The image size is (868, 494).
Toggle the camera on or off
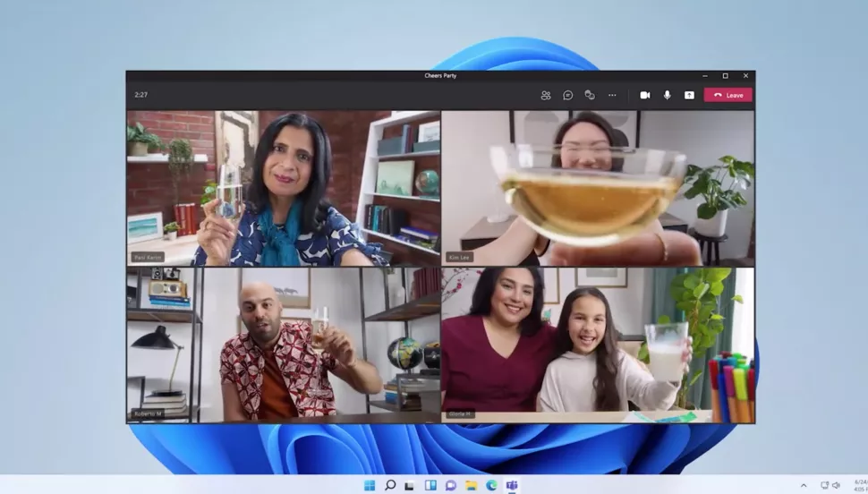coord(645,95)
